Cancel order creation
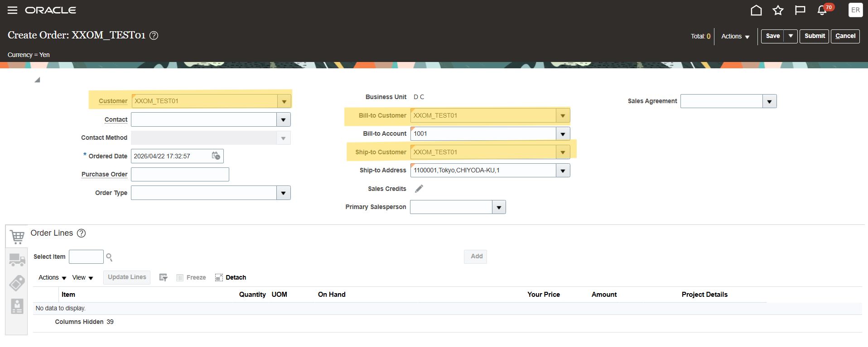This screenshot has width=868, height=347. 845,36
